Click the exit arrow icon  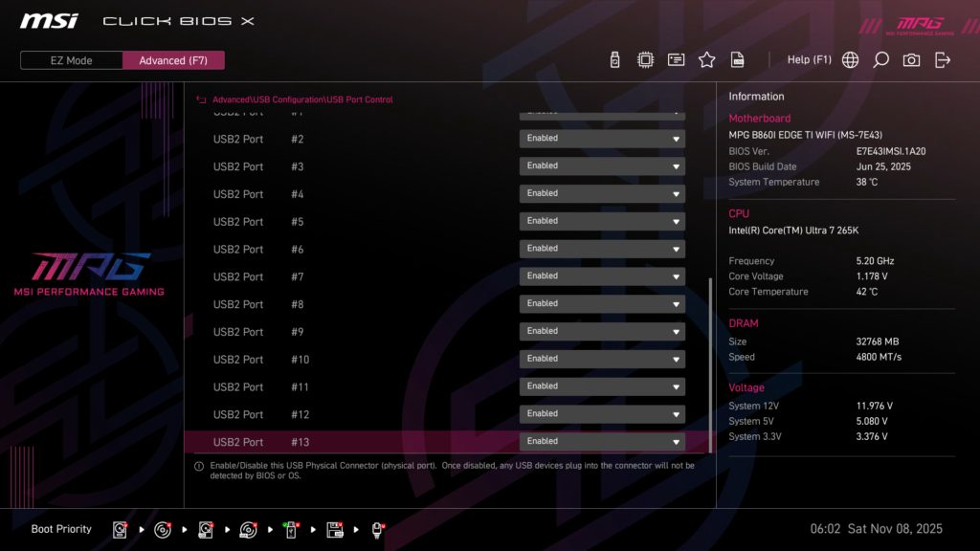(943, 58)
